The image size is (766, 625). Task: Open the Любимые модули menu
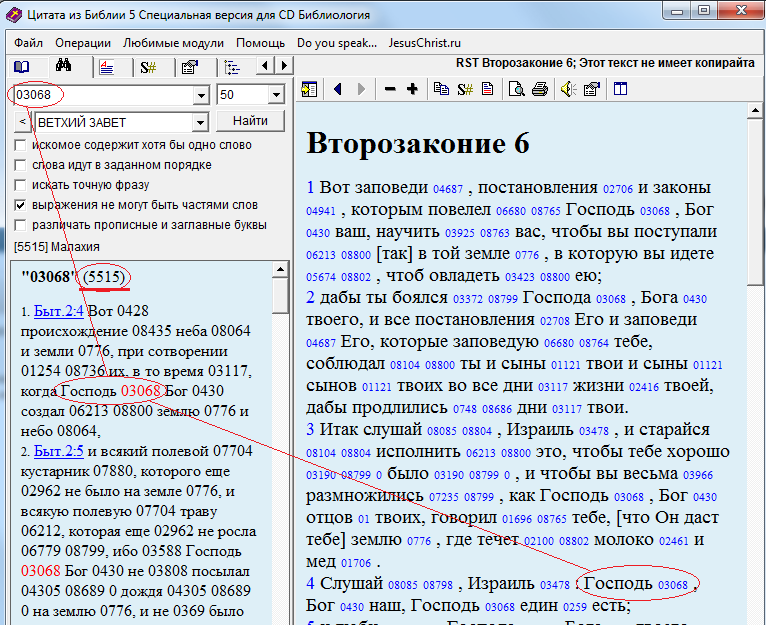click(173, 43)
